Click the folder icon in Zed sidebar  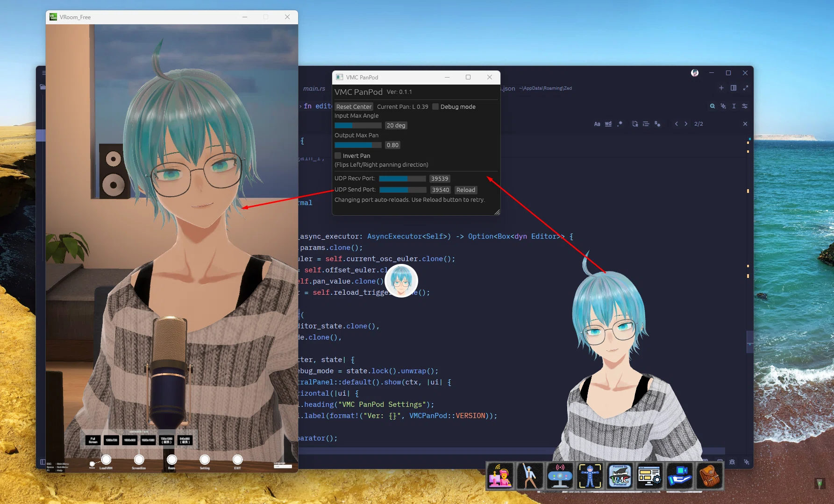[43, 87]
